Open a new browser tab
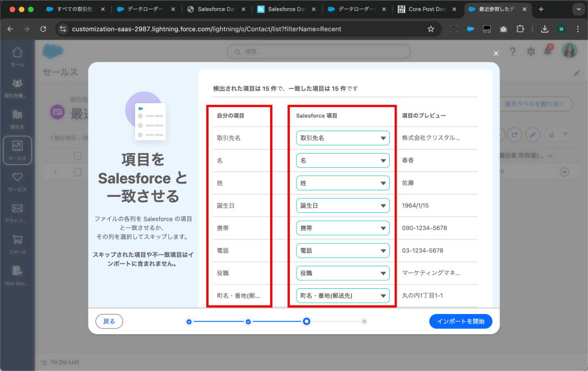Screen dimensions: 588x371 coord(541,9)
